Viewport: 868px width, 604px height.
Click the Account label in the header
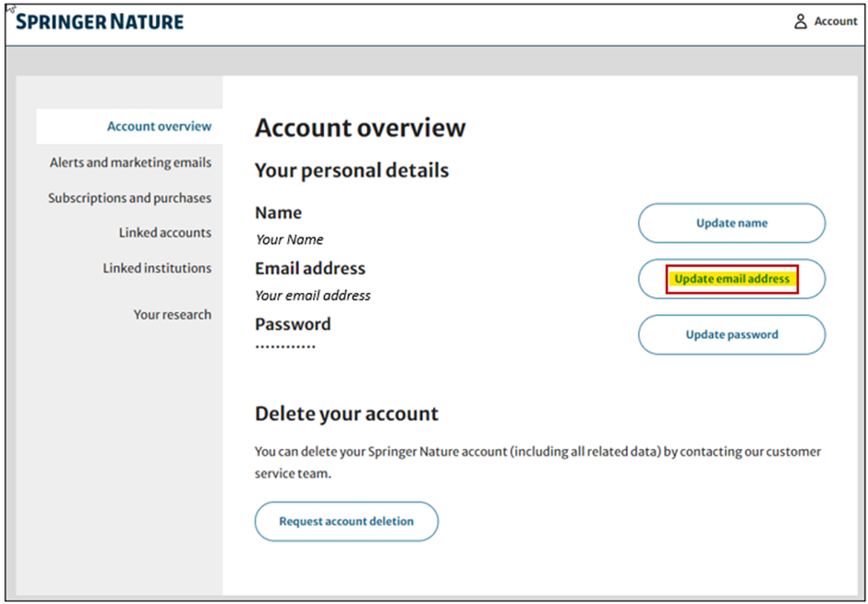pyautogui.click(x=834, y=21)
